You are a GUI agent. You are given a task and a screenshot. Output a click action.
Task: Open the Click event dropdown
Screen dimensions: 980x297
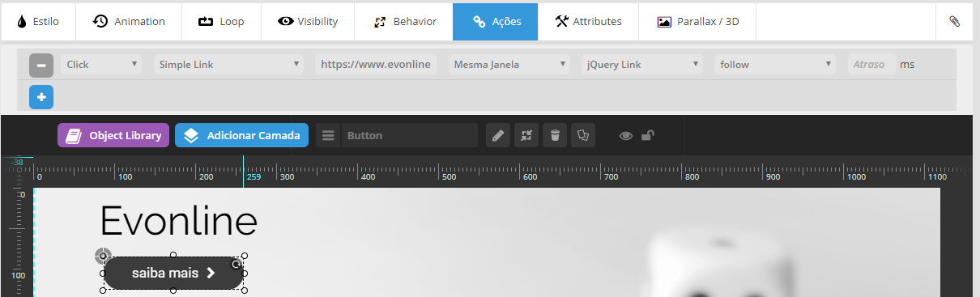click(x=101, y=64)
